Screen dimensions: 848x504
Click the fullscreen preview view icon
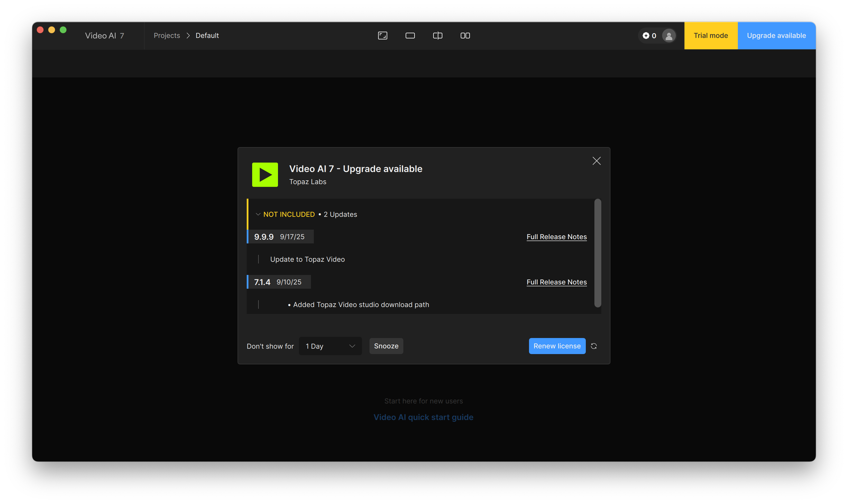tap(383, 36)
